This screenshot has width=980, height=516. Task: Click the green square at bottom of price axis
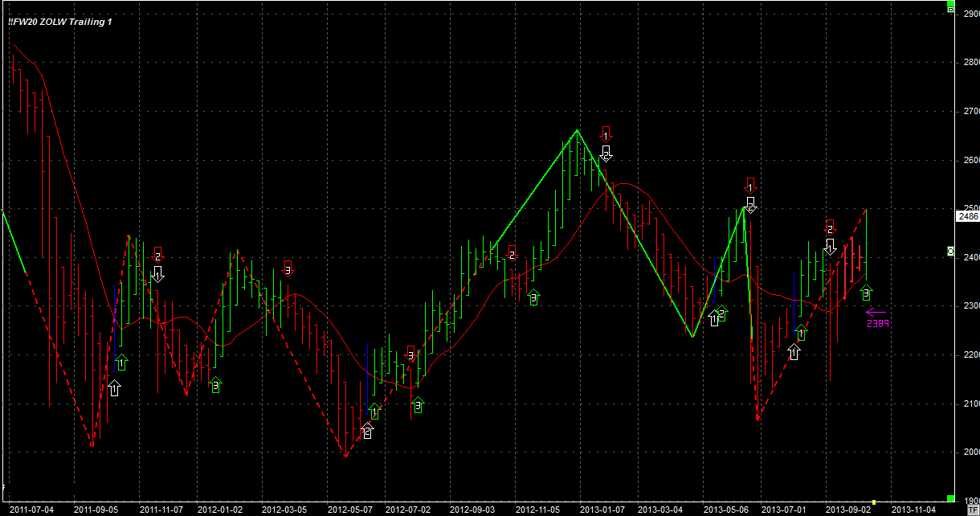tap(950, 498)
